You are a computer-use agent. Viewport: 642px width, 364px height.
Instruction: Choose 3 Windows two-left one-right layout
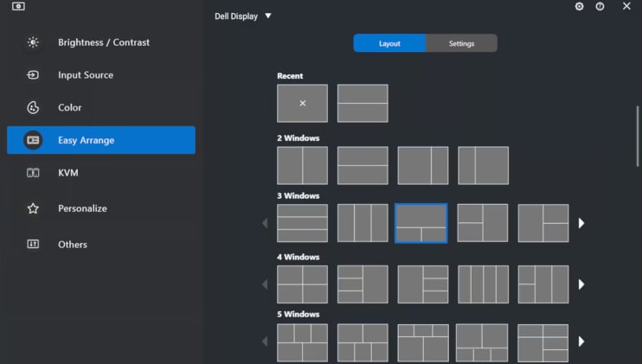click(483, 223)
